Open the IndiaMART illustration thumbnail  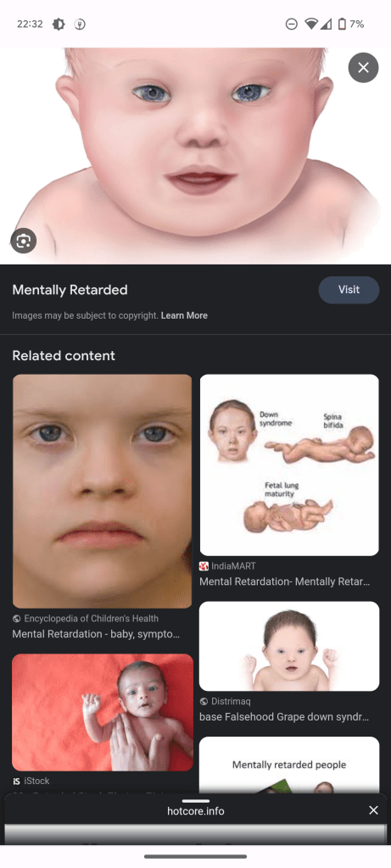[x=289, y=465]
